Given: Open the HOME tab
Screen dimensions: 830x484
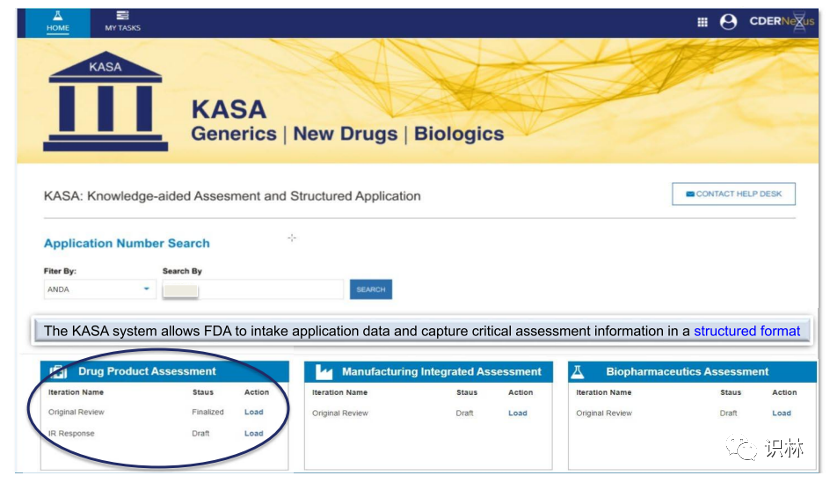Looking at the screenshot, I should tap(58, 21).
